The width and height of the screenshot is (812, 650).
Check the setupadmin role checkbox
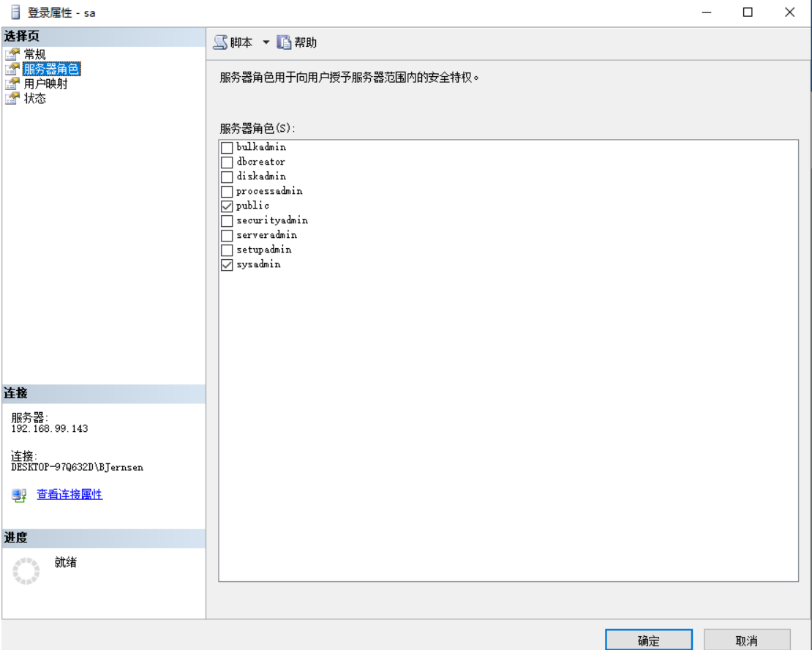[227, 250]
